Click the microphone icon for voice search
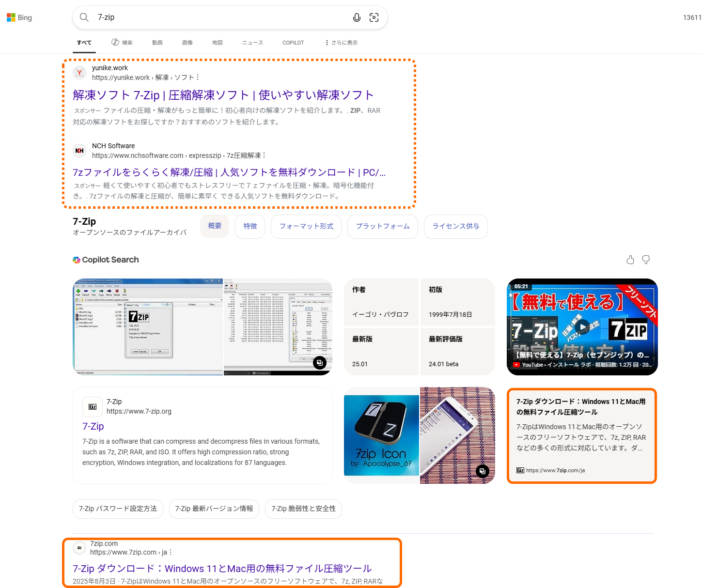The image size is (702, 588). click(x=357, y=17)
